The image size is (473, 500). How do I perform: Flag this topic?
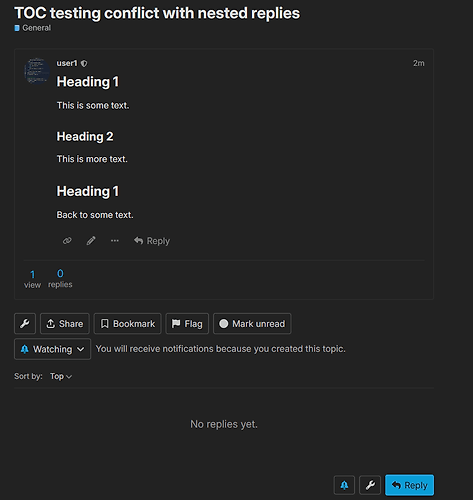point(187,323)
